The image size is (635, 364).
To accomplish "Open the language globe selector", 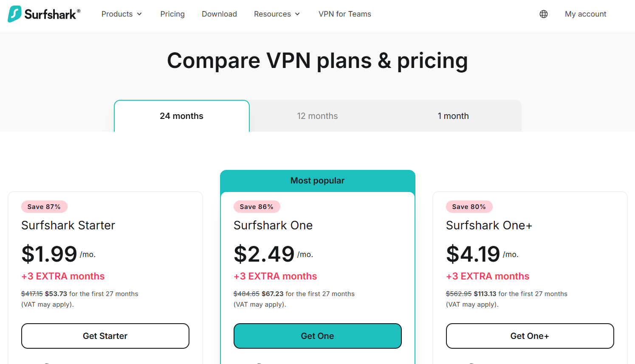I will point(543,14).
